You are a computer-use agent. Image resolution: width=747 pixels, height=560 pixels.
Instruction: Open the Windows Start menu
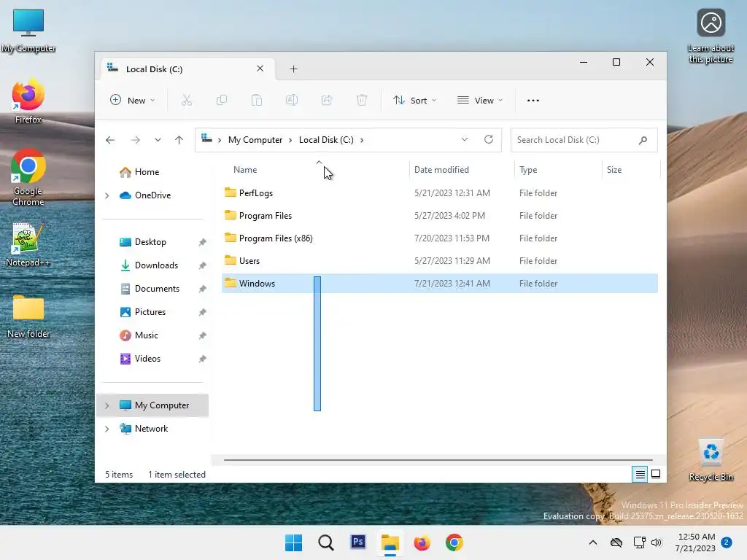(x=293, y=542)
